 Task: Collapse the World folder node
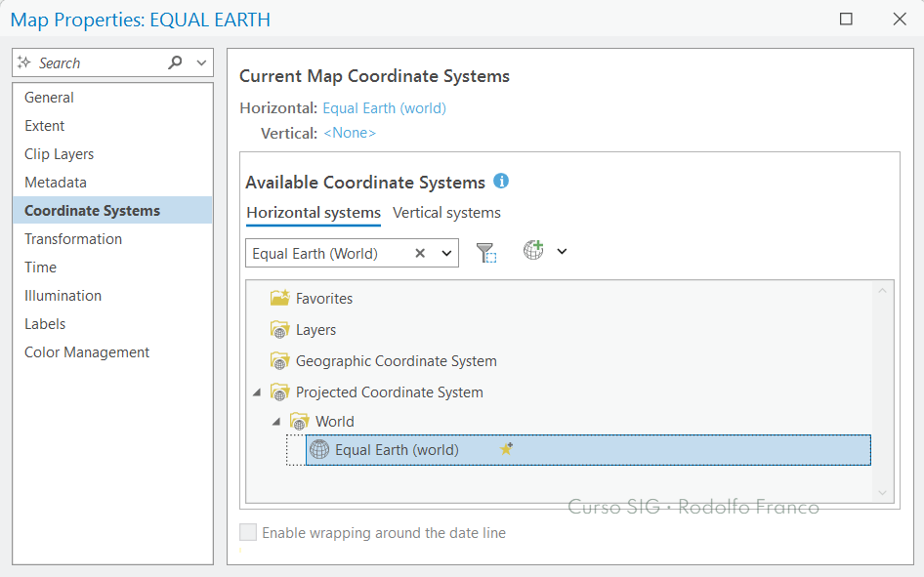click(x=276, y=422)
